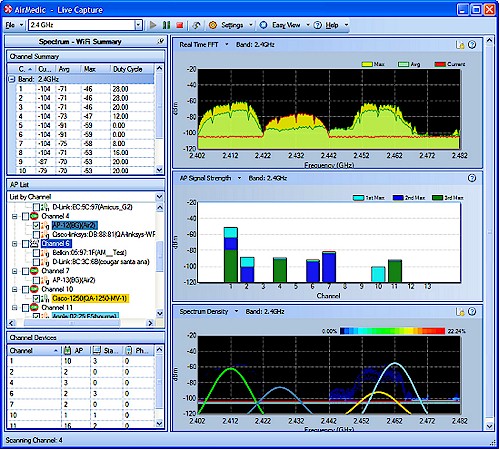Click the Ph.. column icon in Channel Devices
The image size is (500, 450).
point(129,350)
